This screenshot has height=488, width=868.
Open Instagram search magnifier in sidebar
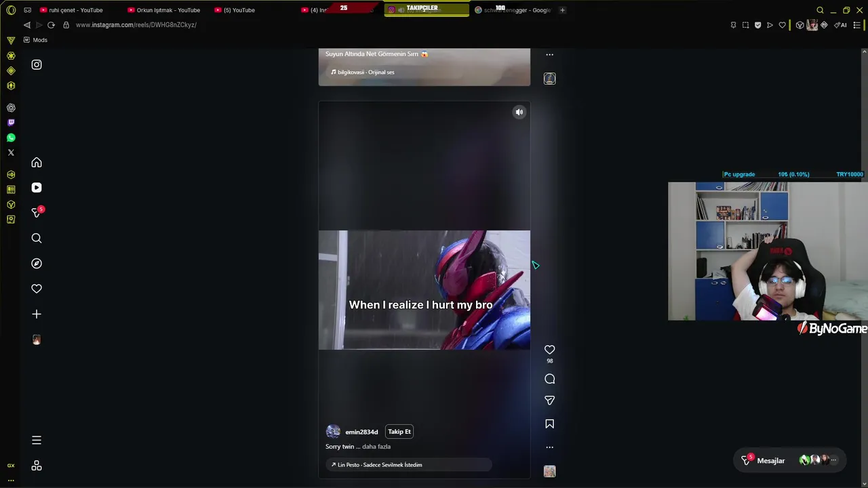tap(37, 238)
